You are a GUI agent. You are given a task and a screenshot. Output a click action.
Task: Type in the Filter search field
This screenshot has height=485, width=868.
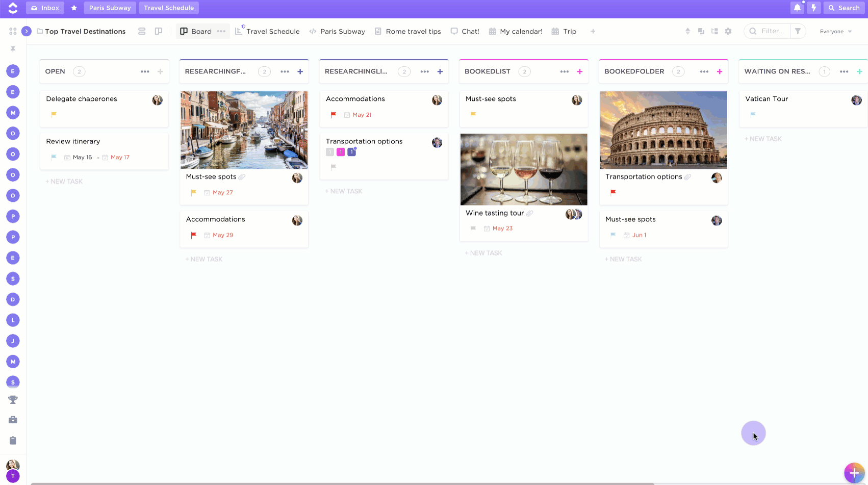772,31
